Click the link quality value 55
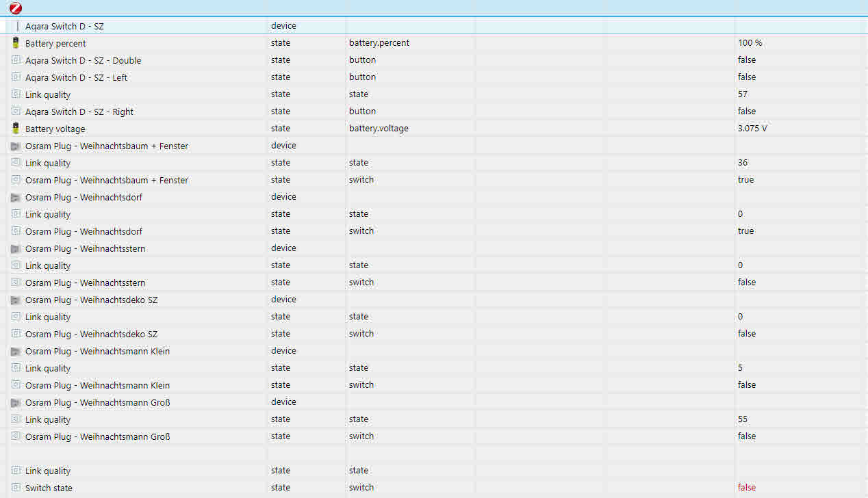The width and height of the screenshot is (868, 498). click(x=743, y=419)
